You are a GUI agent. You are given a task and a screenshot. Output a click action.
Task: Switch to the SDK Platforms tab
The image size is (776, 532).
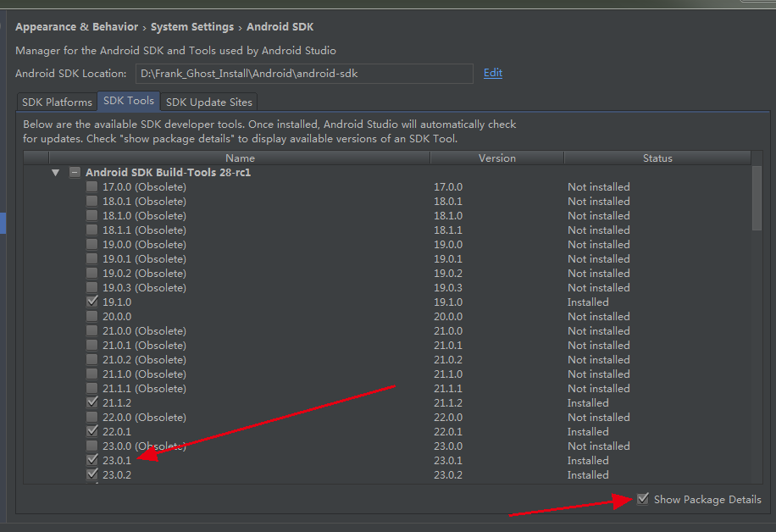(x=57, y=102)
